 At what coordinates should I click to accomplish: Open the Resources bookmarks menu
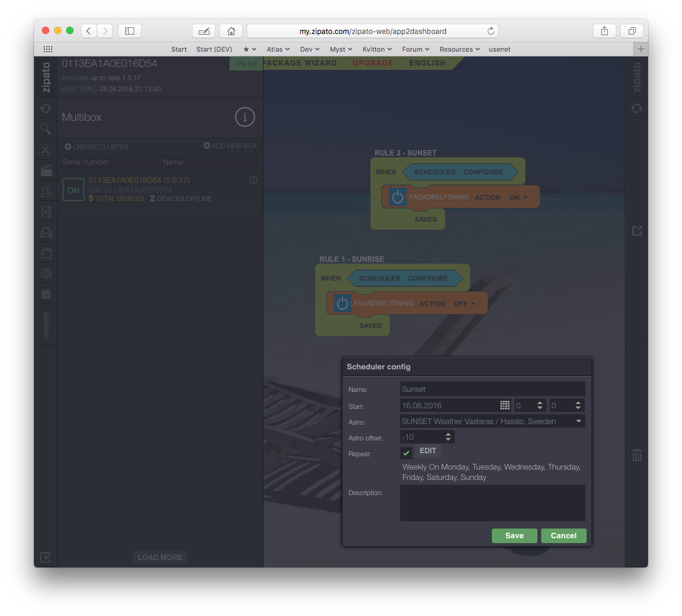[459, 49]
